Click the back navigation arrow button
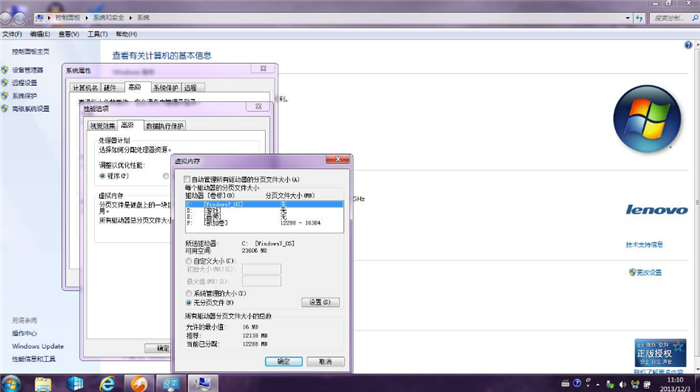 pos(5,18)
